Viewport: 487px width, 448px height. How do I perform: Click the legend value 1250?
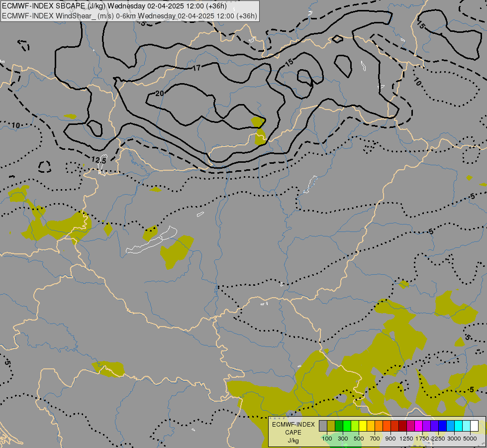click(x=406, y=439)
